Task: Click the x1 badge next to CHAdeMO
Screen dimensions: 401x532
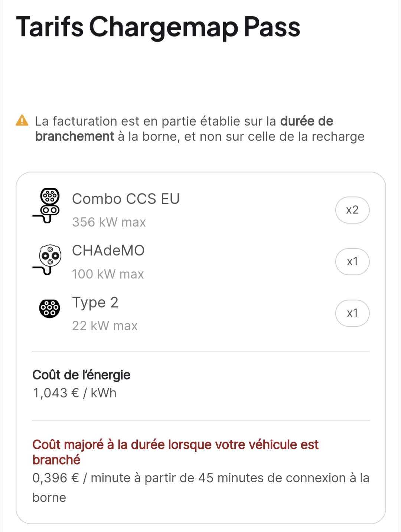Action: click(352, 262)
